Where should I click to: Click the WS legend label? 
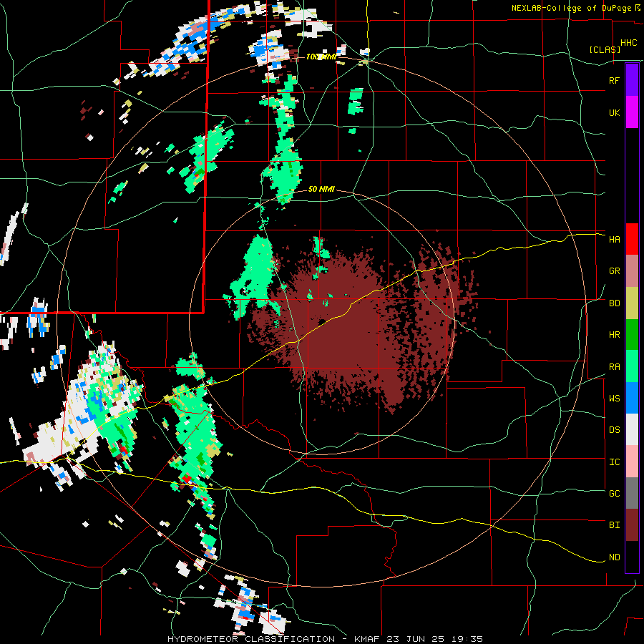click(614, 399)
